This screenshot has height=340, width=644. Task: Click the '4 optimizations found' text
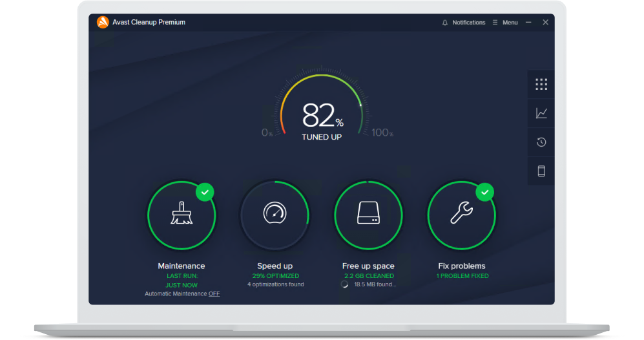coord(276,284)
